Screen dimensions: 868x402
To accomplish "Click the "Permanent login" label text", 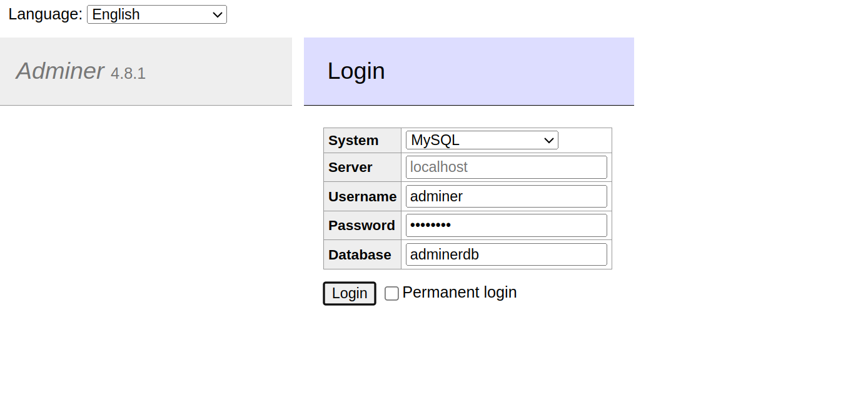I will click(459, 293).
